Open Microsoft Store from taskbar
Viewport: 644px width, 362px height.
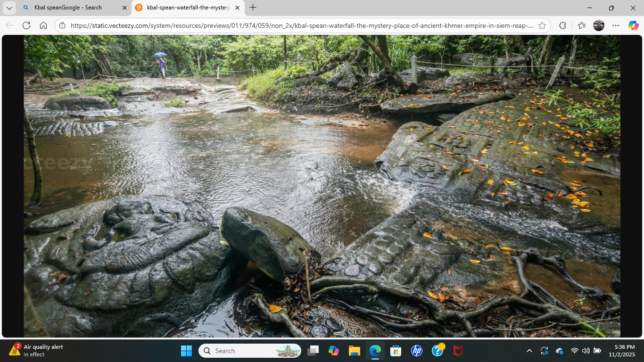[396, 351]
